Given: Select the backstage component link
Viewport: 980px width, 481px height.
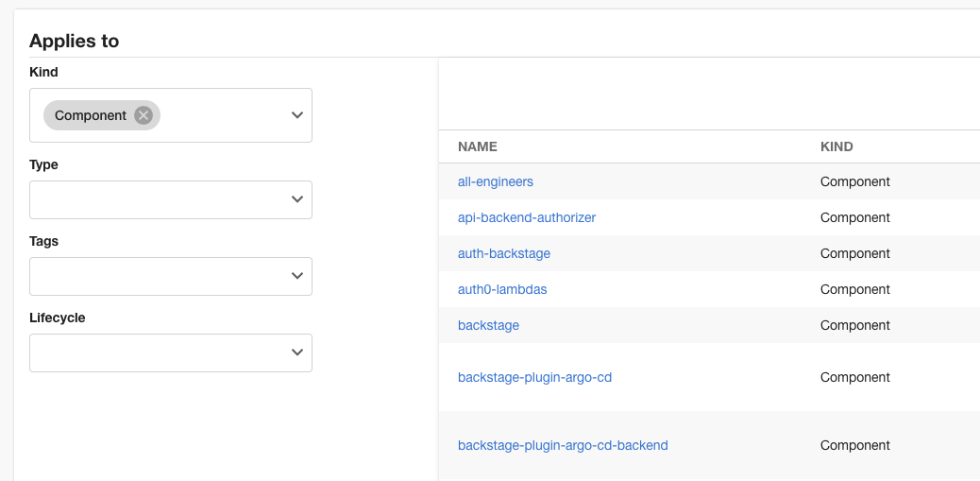Looking at the screenshot, I should [488, 325].
